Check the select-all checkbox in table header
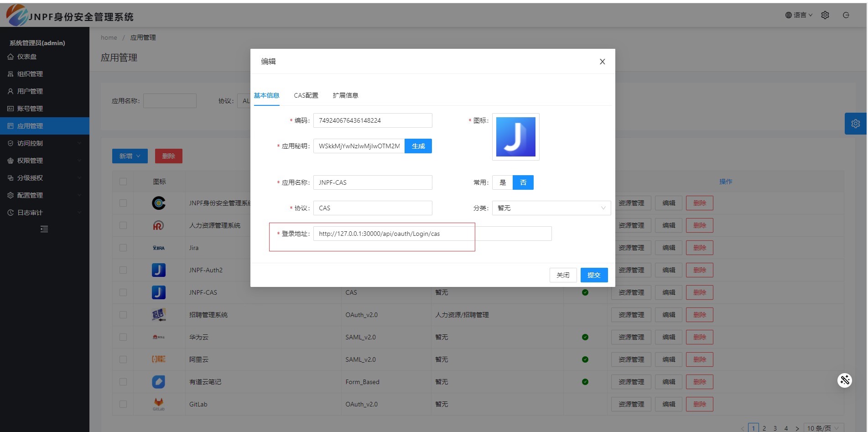 point(123,182)
